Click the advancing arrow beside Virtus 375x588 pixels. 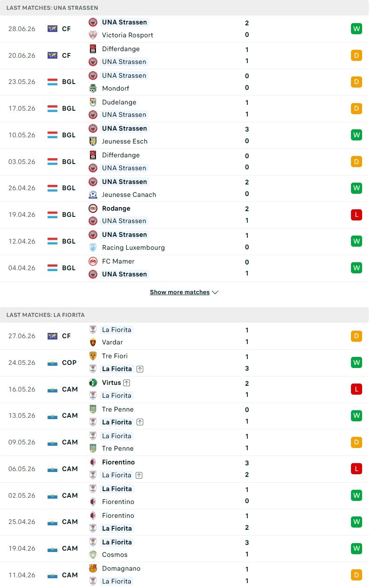click(127, 383)
